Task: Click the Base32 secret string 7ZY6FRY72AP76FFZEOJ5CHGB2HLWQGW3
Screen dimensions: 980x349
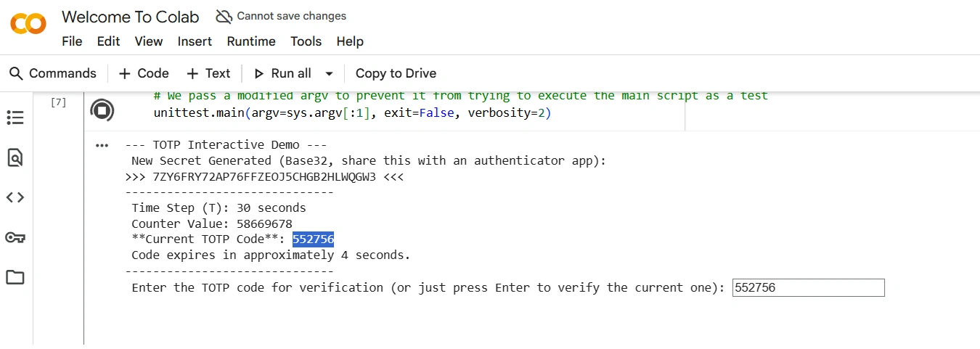Action: [x=264, y=176]
